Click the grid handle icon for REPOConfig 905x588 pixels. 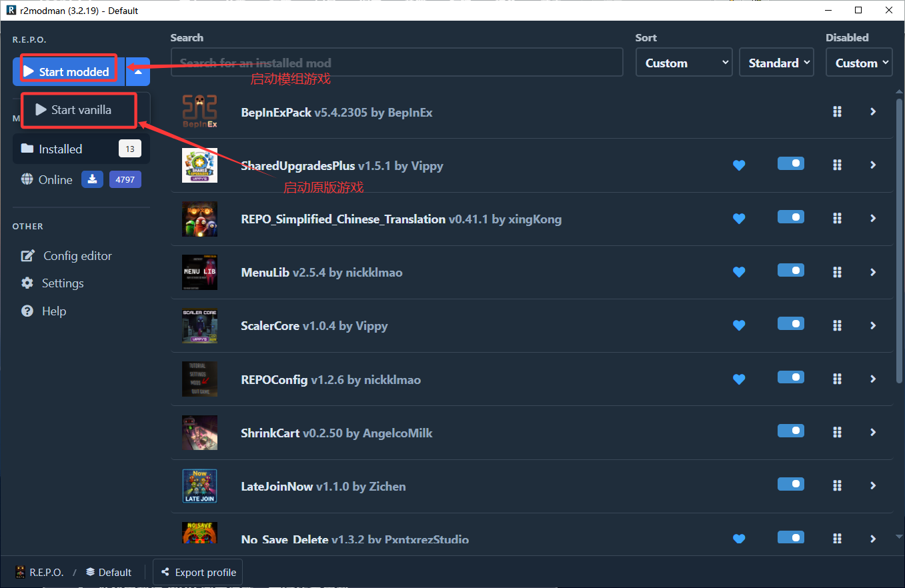[x=837, y=379]
